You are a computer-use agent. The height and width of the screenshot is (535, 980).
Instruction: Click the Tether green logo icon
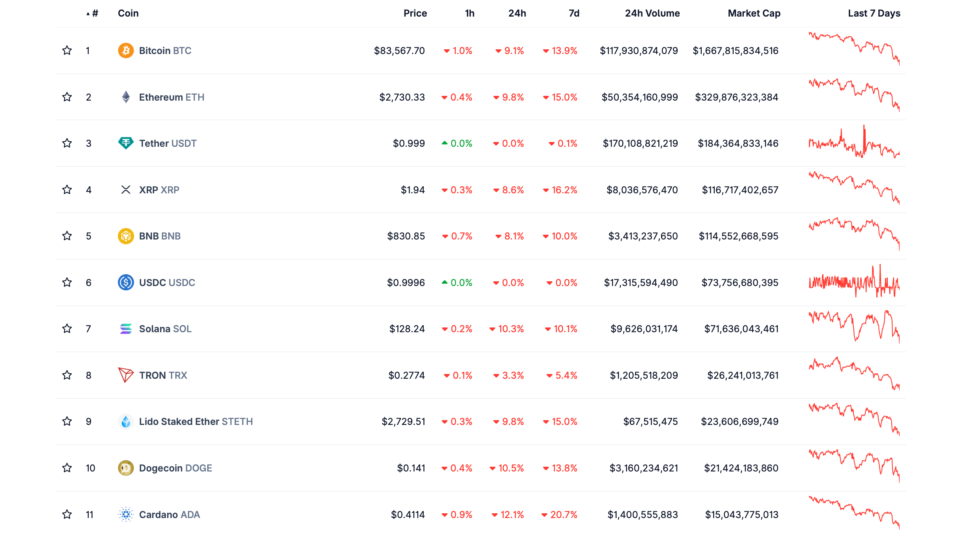[x=126, y=143]
